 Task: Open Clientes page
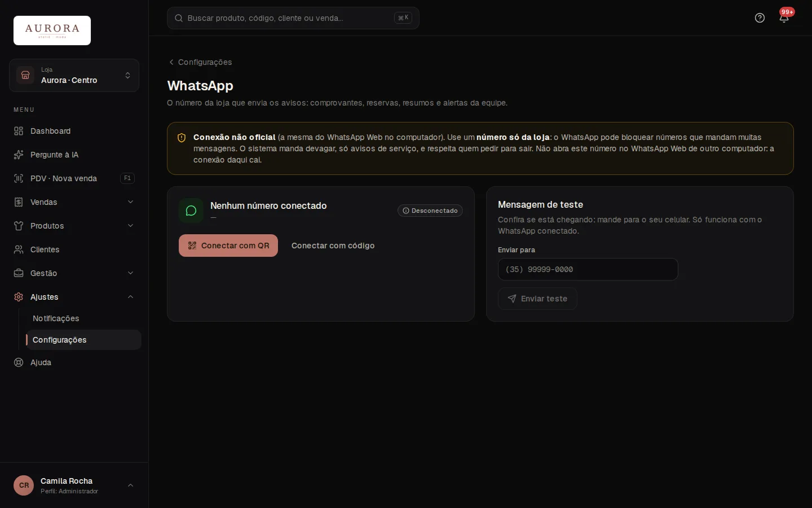coord(74,249)
